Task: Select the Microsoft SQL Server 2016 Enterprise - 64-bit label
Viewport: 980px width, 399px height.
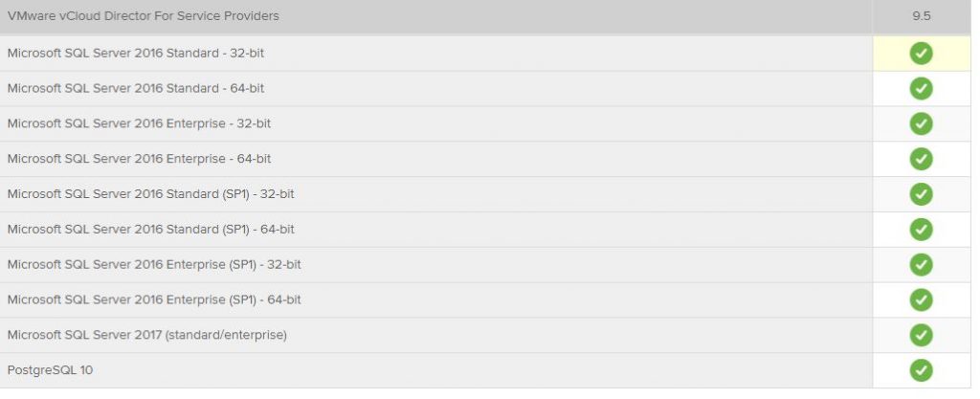Action: 140,159
